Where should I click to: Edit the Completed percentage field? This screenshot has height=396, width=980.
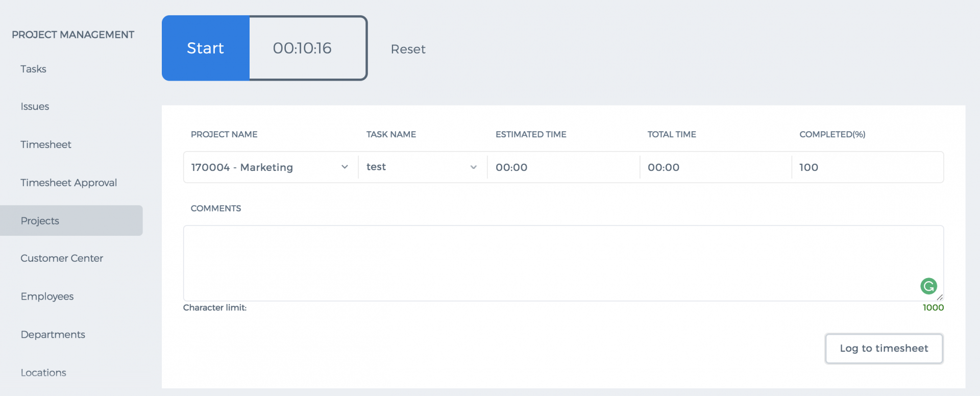[x=867, y=167]
